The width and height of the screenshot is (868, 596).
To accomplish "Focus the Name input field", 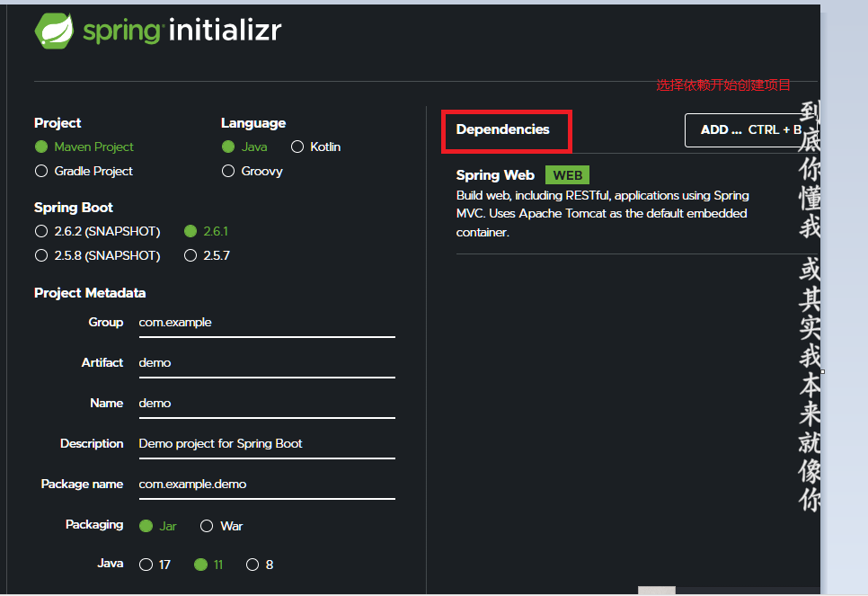I will (x=267, y=404).
